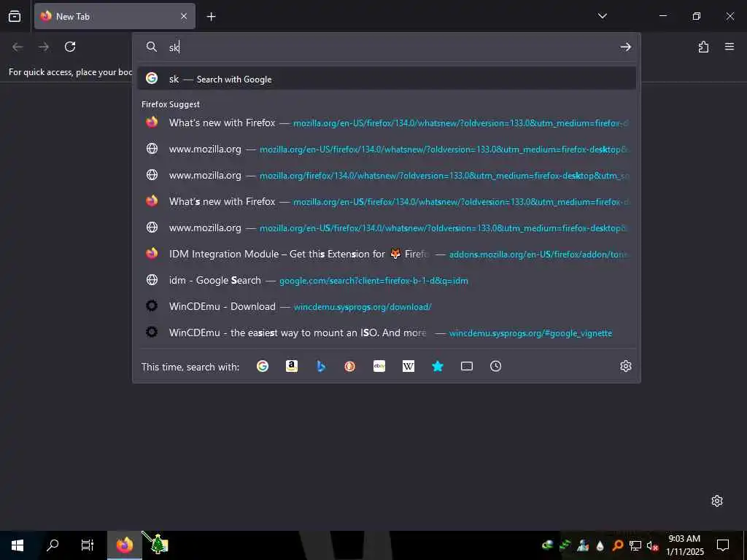Open www.mozilla.org suggestion with mozilla.org/firefox/134.0 URL
The width and height of the screenshot is (747, 560).
387,175
